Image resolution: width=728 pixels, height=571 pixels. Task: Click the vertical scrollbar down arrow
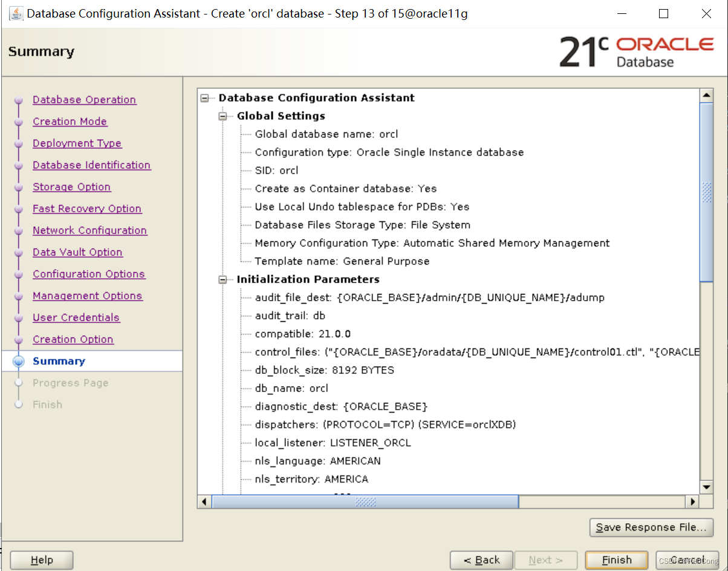coord(706,487)
